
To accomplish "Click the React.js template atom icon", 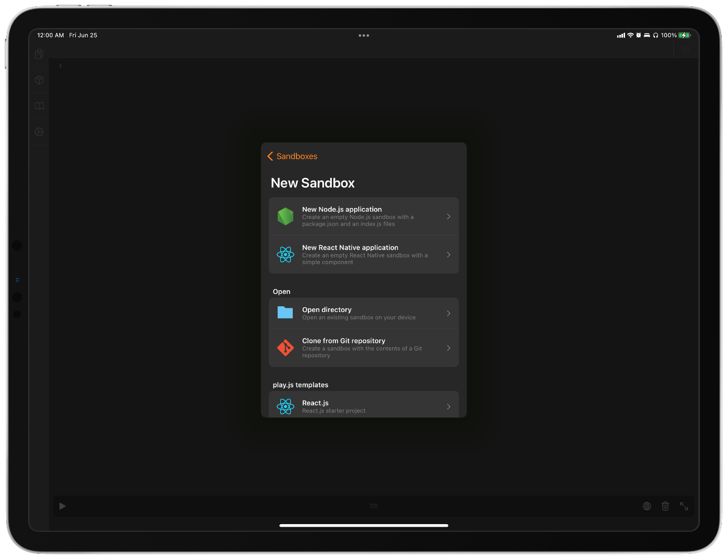I will click(x=285, y=407).
